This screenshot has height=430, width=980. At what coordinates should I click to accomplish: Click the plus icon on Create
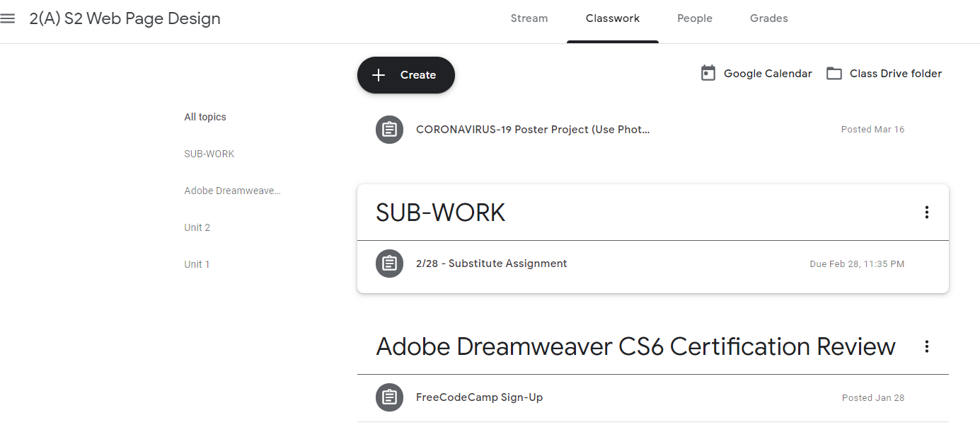[379, 75]
